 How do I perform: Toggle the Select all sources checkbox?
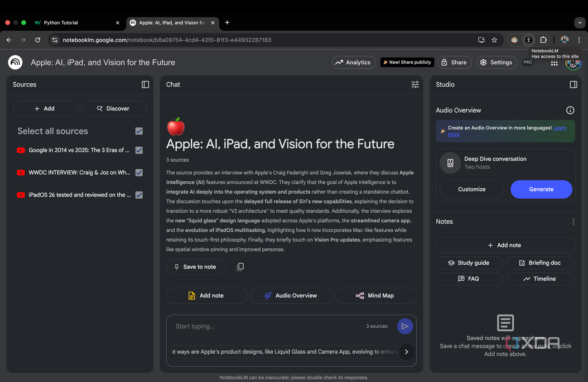point(139,131)
